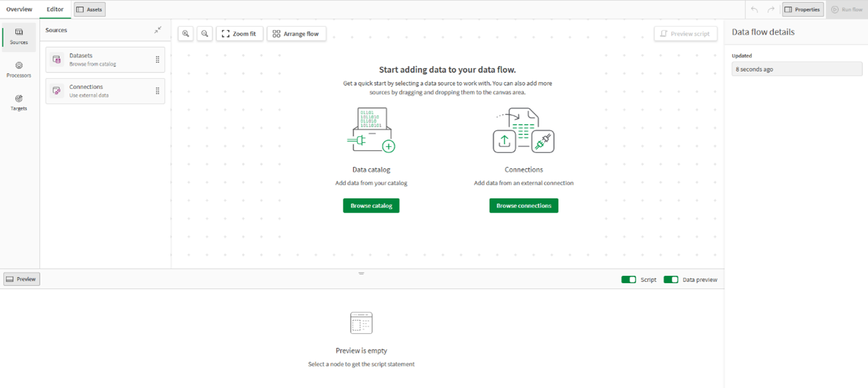Click the Browse catalog button
The image size is (868, 388).
[371, 206]
